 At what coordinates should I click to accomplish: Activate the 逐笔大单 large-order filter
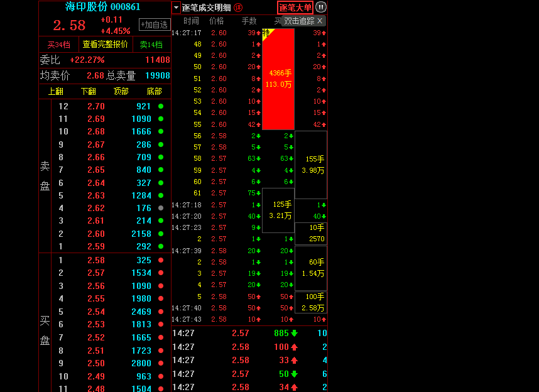tap(295, 8)
